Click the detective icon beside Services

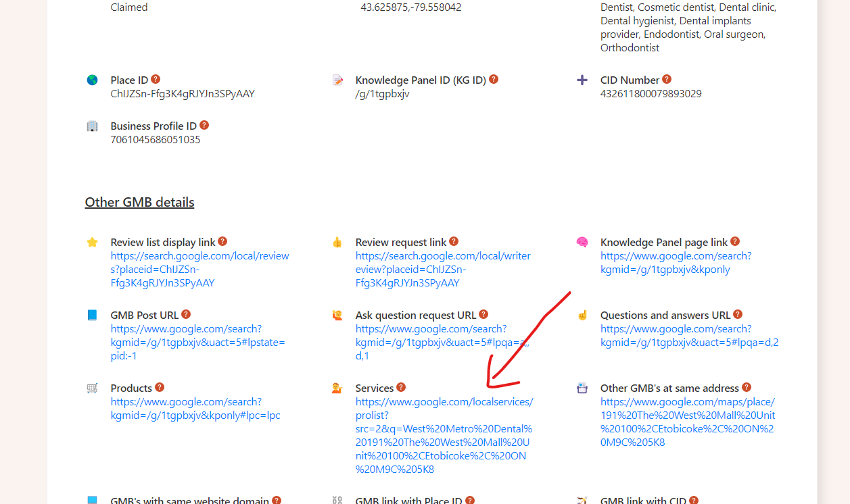pos(337,388)
